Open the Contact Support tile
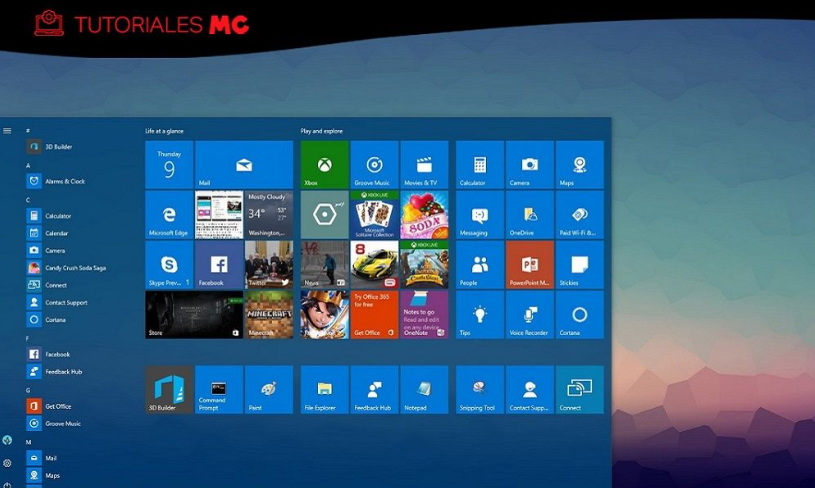 (x=530, y=390)
